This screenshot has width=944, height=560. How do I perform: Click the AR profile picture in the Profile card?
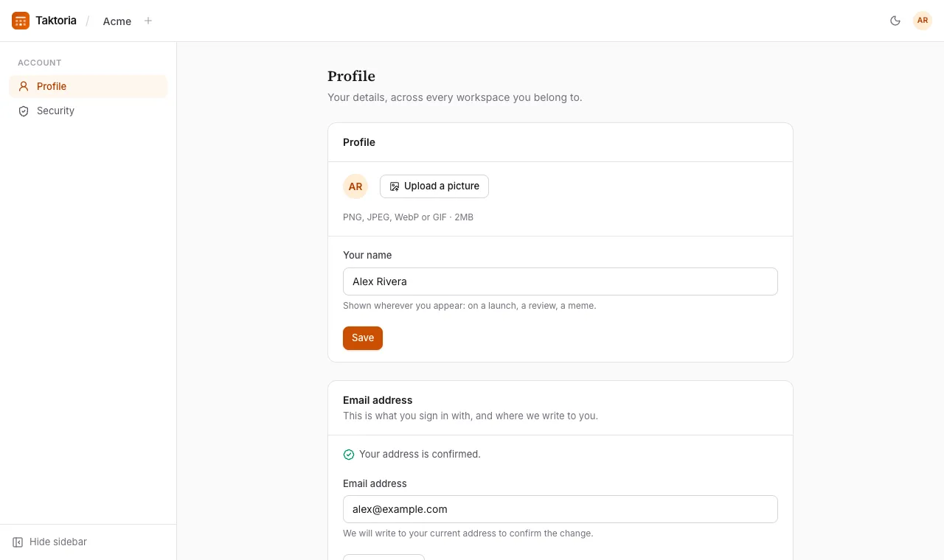[x=355, y=186]
